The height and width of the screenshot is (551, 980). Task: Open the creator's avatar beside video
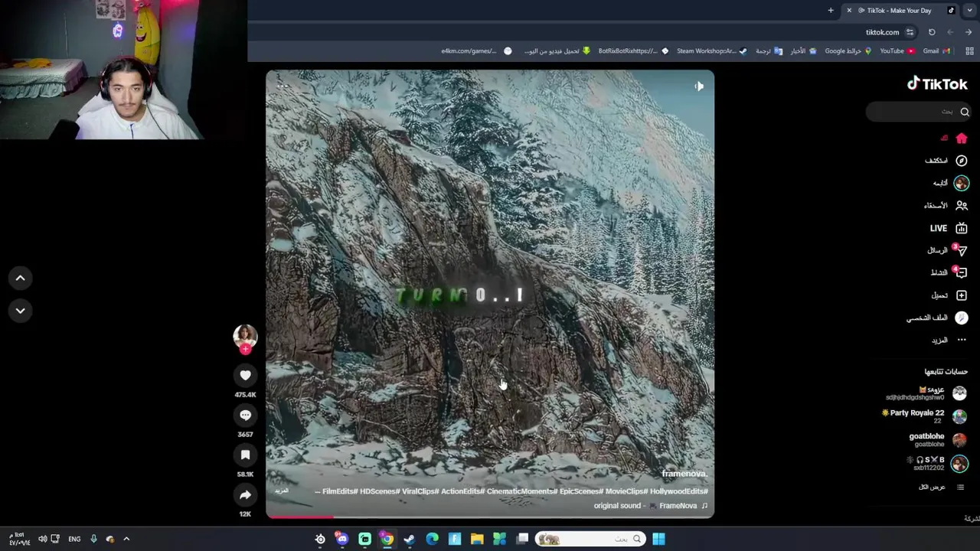pos(245,336)
